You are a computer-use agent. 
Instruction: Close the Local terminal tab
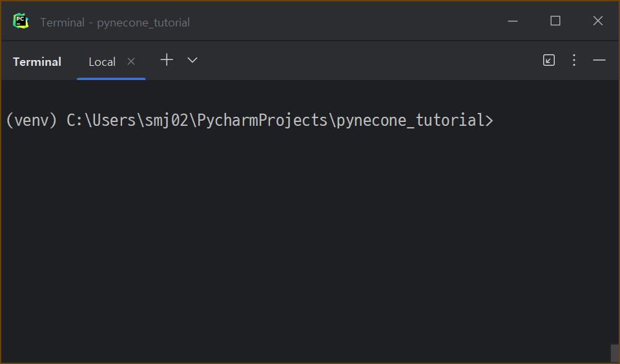tap(131, 61)
